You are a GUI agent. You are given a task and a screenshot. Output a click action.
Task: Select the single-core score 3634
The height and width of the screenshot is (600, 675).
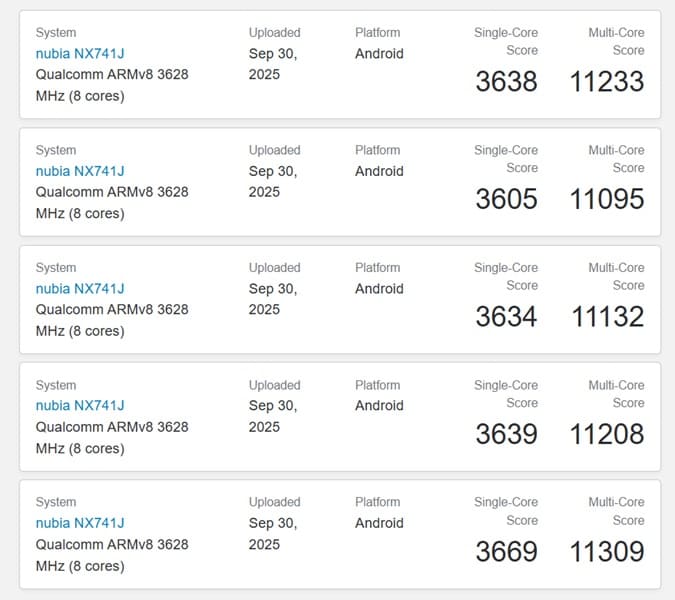pyautogui.click(x=506, y=316)
